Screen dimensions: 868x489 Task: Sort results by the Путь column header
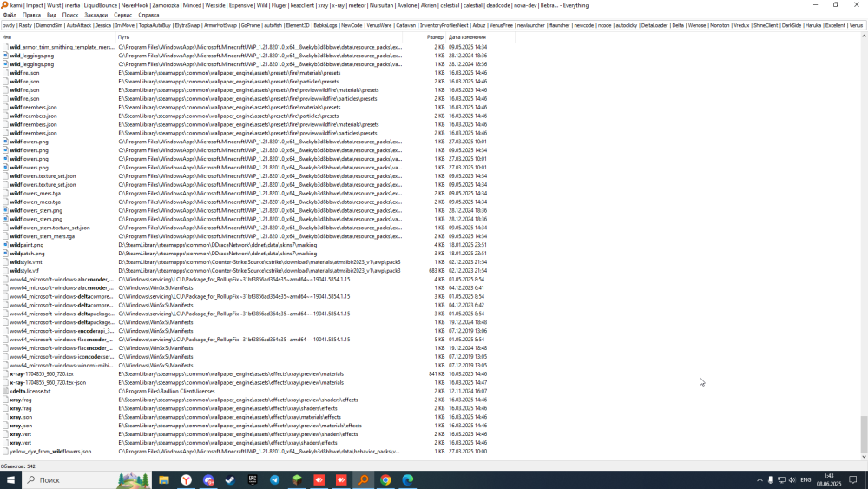(x=259, y=37)
